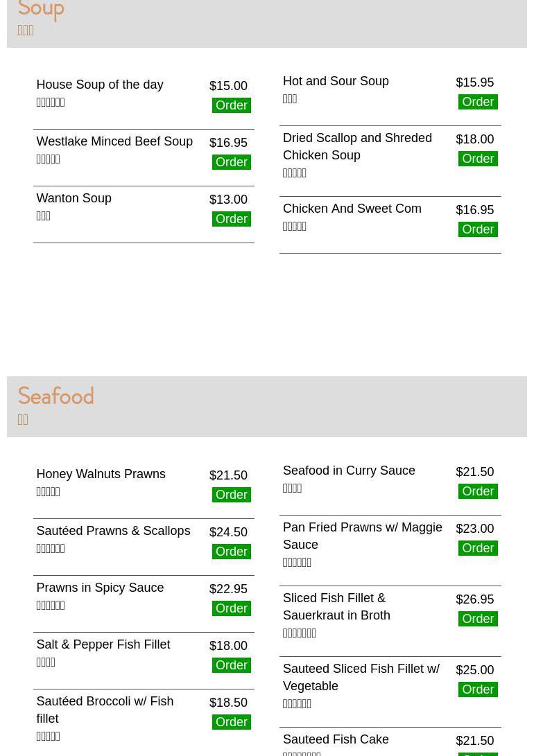Order Prawns in Spicy Sauce

231,608
